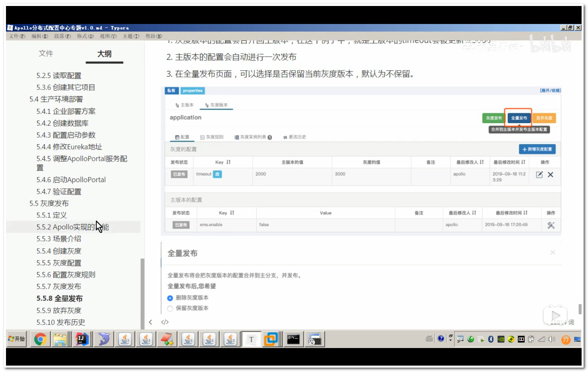Screen dimensions: 588x372
Task: Open the 格式(O) menu
Action: (x=86, y=36)
